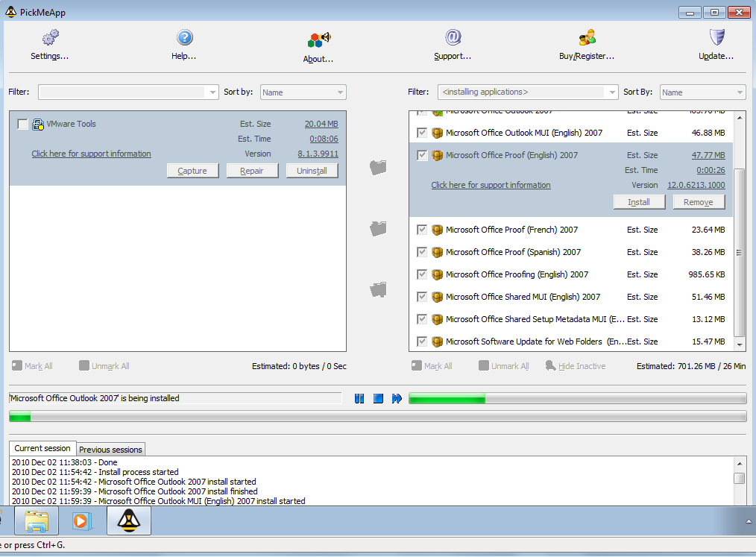Screen dimensions: 756x557
Task: Click the Support @ icon
Action: [453, 37]
